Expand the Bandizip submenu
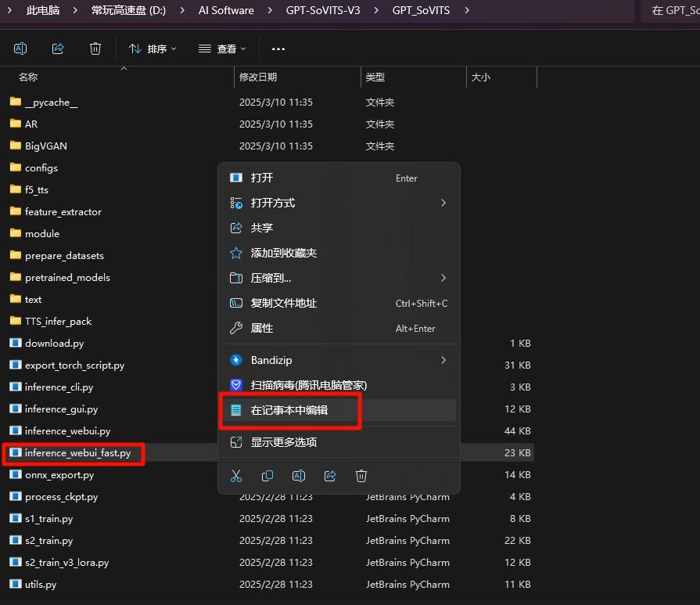This screenshot has width=700, height=605. tap(443, 360)
